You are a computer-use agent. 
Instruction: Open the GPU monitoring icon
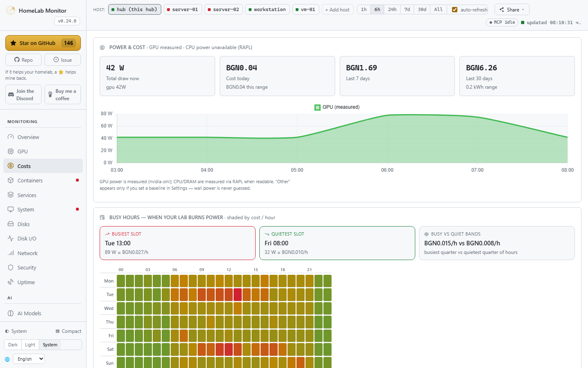point(11,151)
